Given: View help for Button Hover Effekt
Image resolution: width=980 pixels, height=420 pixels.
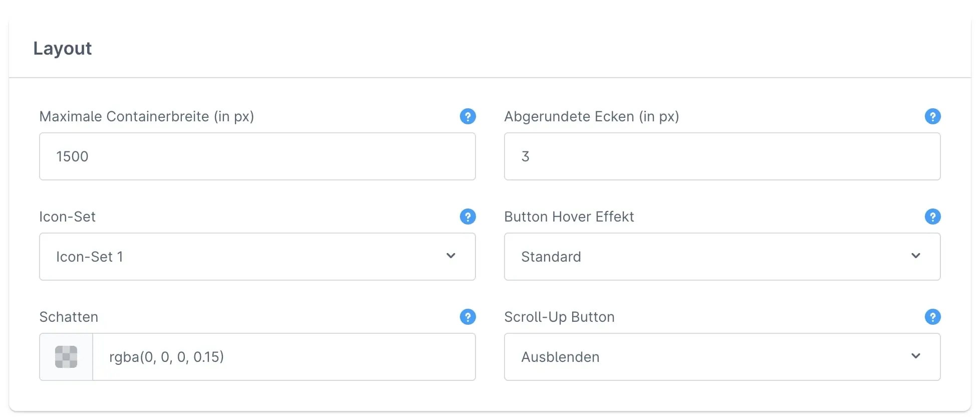Looking at the screenshot, I should point(932,217).
